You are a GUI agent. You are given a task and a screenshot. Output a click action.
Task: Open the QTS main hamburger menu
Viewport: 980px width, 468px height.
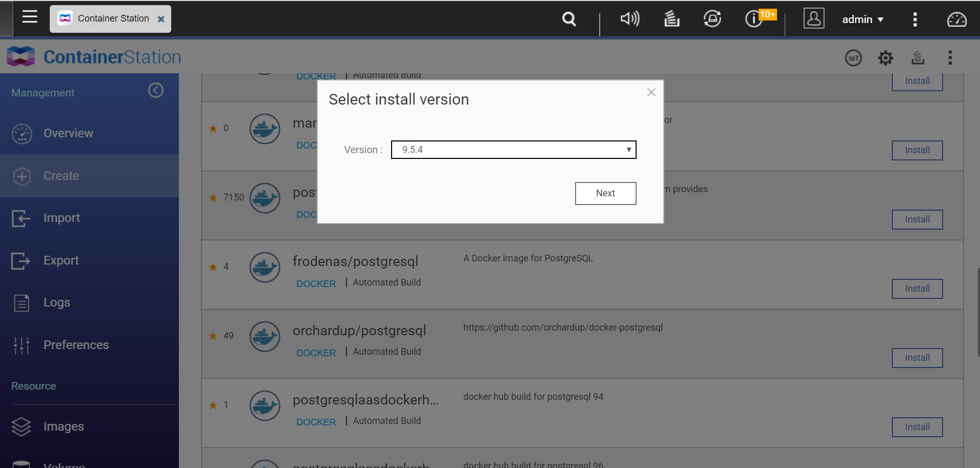[30, 17]
